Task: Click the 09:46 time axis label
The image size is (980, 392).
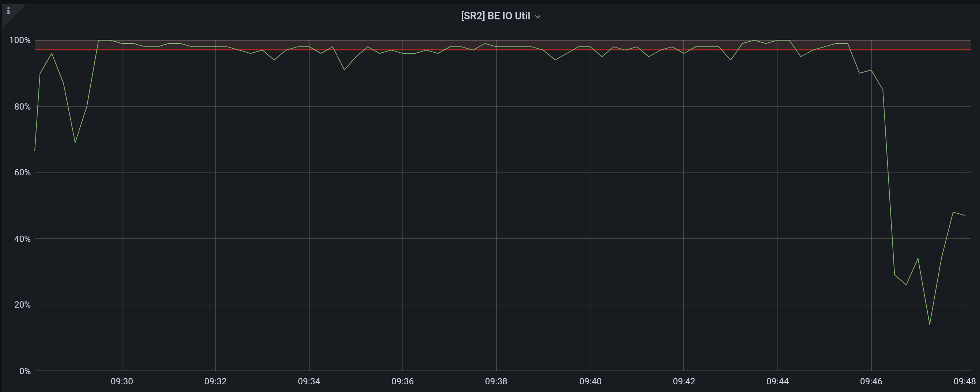Action: 871,381
